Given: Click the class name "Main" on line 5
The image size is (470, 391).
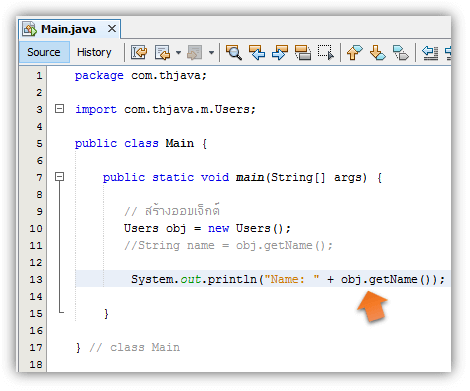Looking at the screenshot, I should coord(180,143).
